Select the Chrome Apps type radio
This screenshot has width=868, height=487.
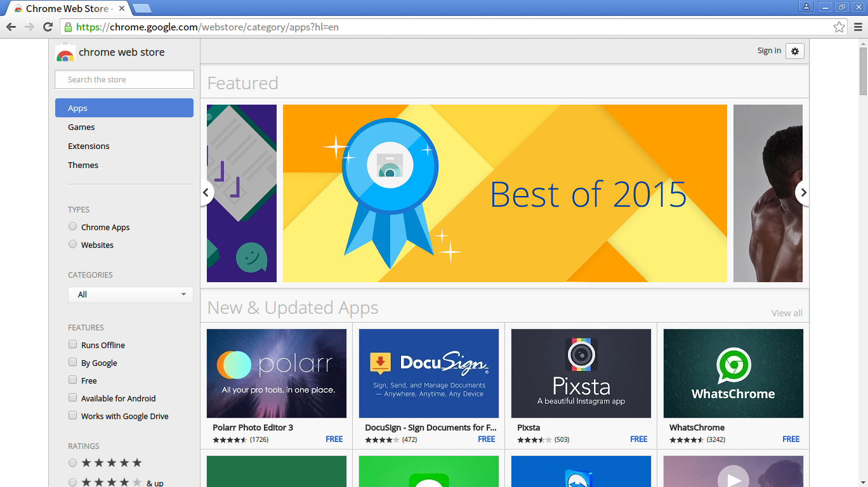pyautogui.click(x=73, y=226)
